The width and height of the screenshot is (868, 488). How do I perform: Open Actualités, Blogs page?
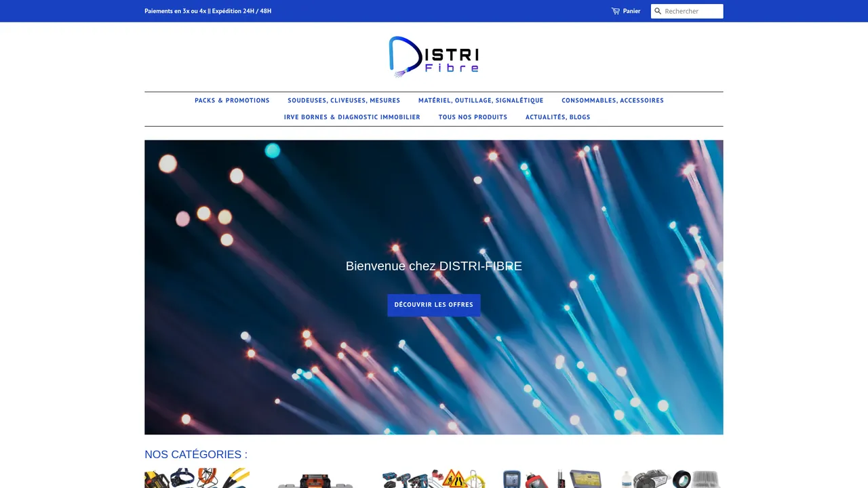pyautogui.click(x=557, y=117)
